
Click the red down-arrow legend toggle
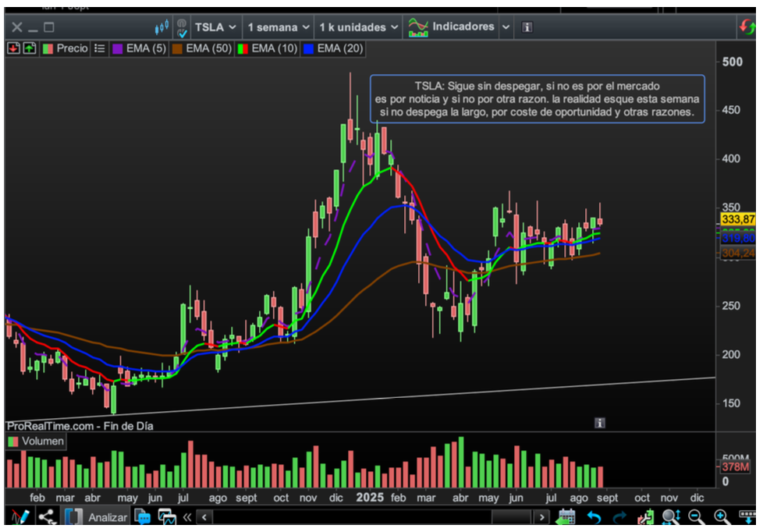click(13, 48)
